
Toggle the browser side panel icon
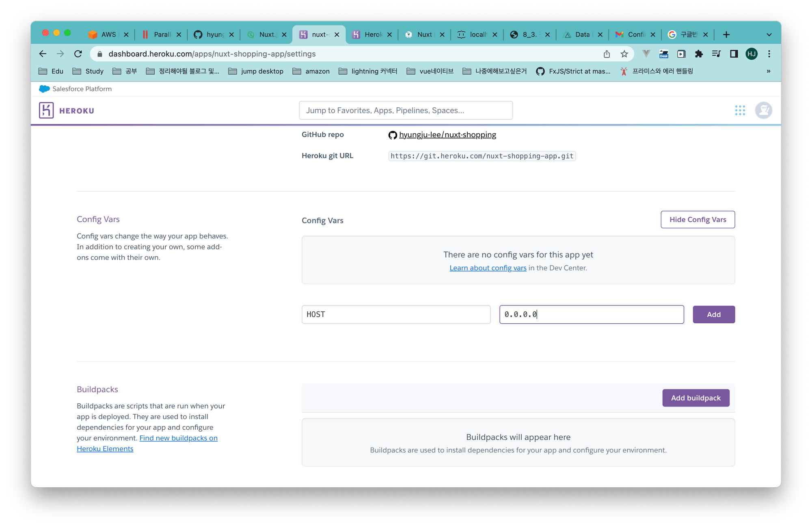coord(734,54)
